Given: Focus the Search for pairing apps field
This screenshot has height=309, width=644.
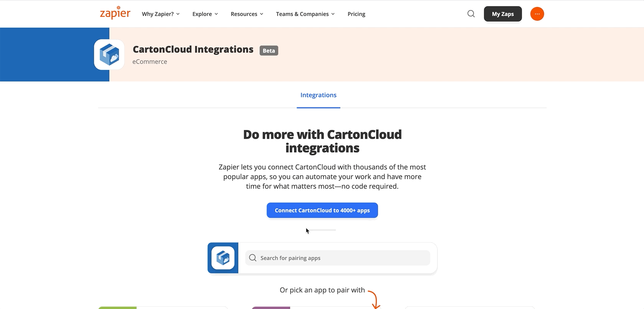Looking at the screenshot, I should coord(338,258).
